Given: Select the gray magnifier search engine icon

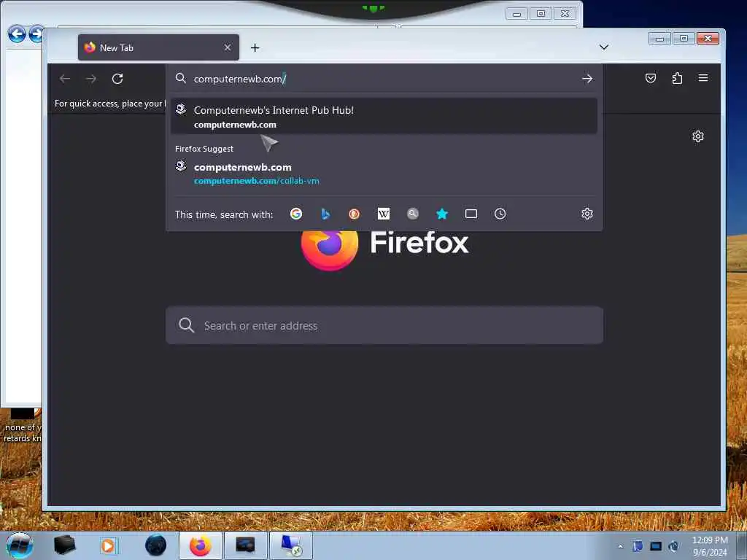Looking at the screenshot, I should [413, 214].
